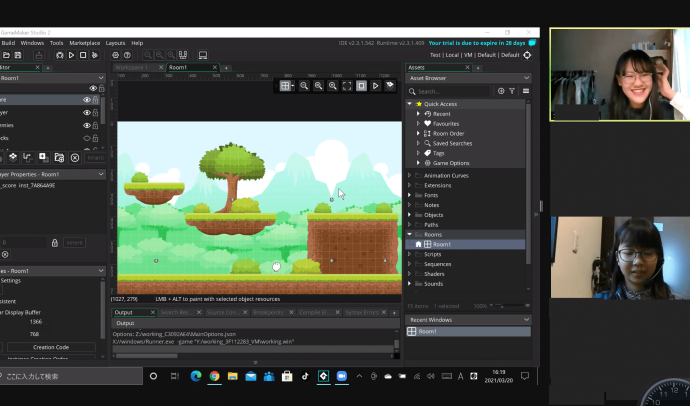Switch to the Workspace 1 tab

point(132,67)
